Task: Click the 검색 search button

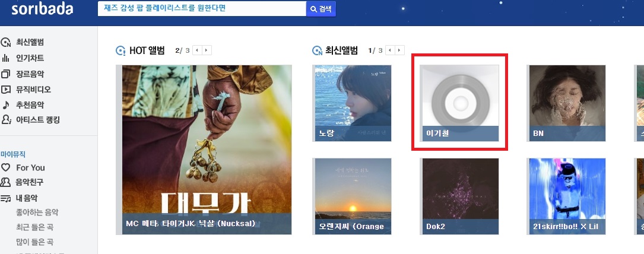Action: 321,9
